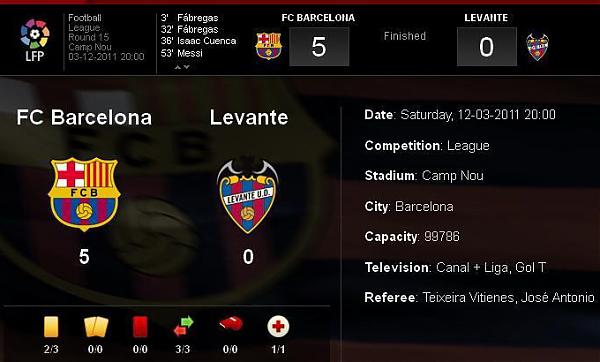The width and height of the screenshot is (600, 362).
Task: Open the LEVANTE team name header
Action: [x=486, y=18]
